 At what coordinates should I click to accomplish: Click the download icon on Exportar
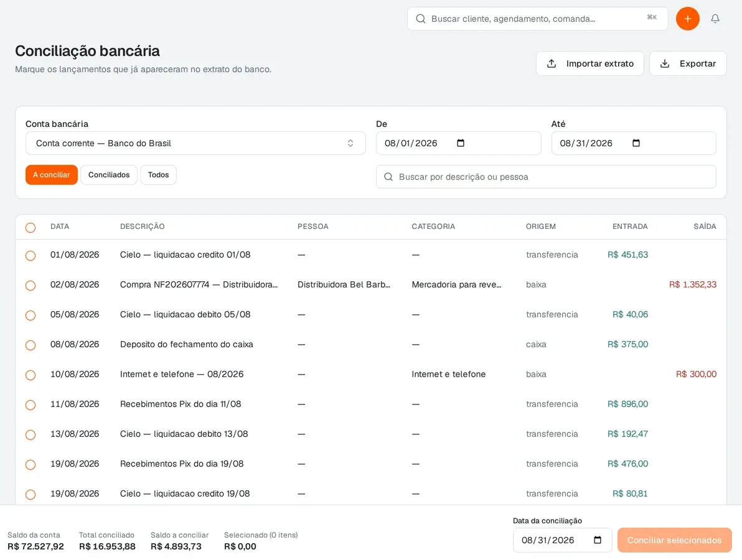click(x=664, y=63)
